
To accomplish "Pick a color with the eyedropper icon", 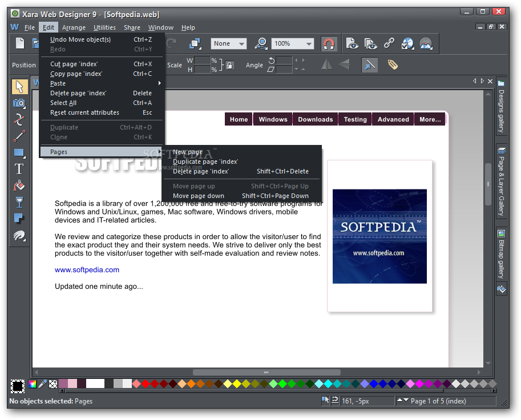I will point(43,384).
